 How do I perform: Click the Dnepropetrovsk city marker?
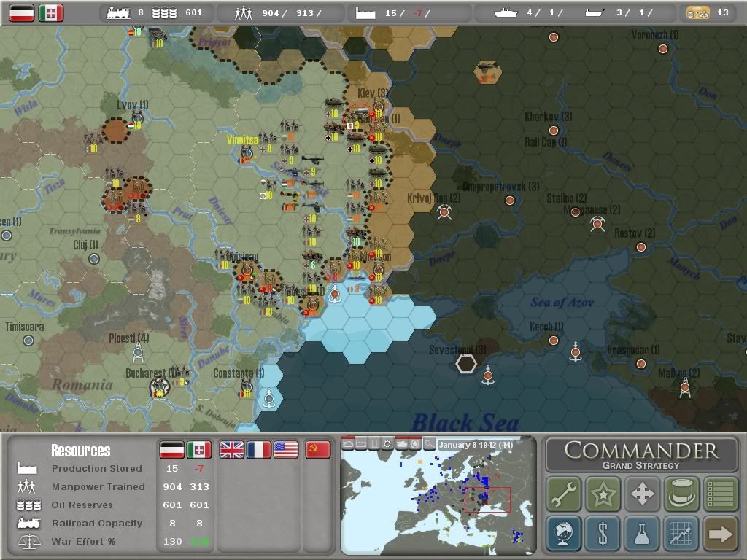click(x=510, y=201)
